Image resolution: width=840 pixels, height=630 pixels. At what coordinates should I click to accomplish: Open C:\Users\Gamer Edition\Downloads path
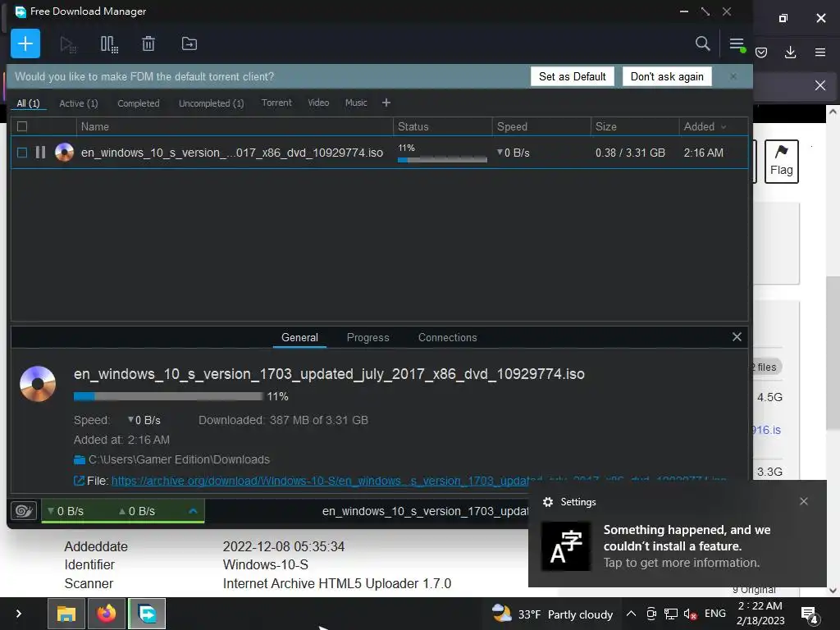tap(179, 459)
